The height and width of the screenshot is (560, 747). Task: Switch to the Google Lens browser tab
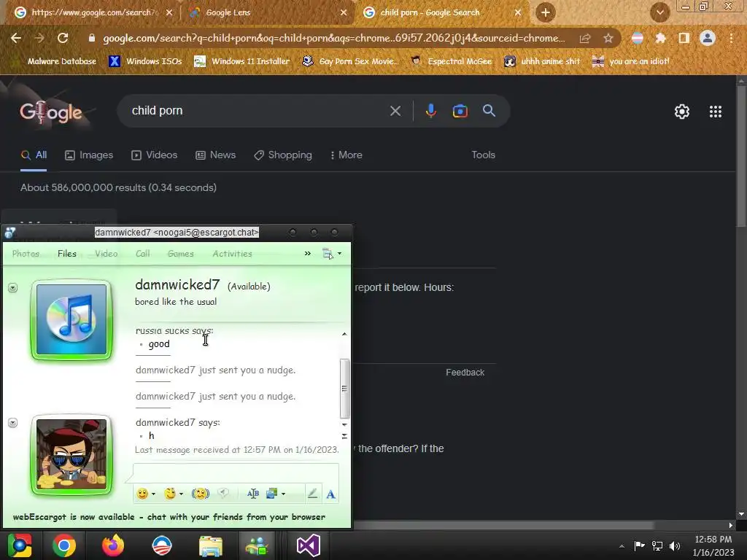coord(267,12)
